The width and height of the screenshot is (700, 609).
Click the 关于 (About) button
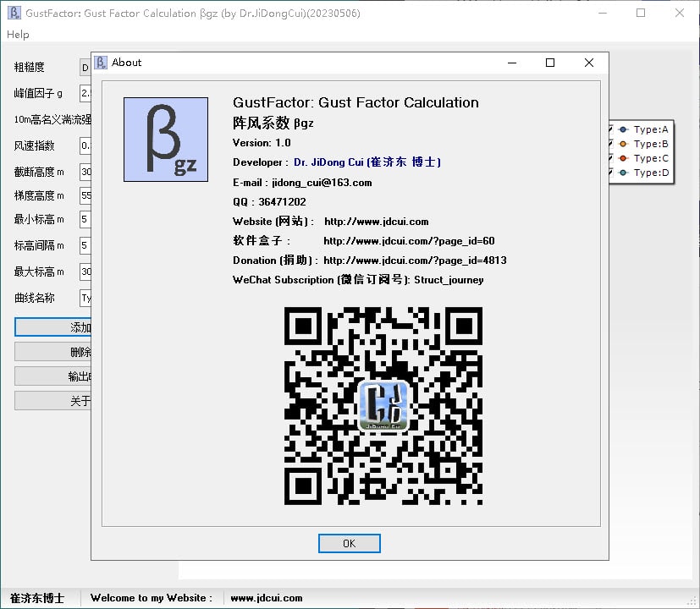pyautogui.click(x=52, y=401)
